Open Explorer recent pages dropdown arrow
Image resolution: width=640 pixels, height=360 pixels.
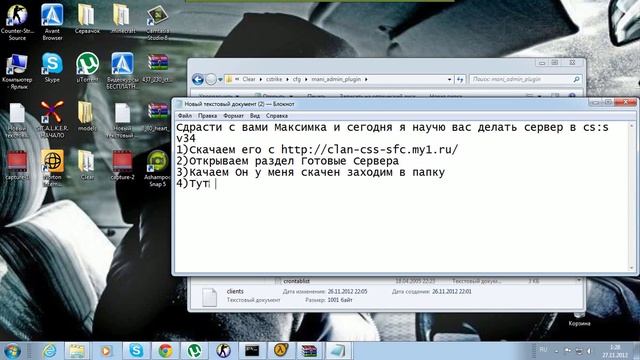coord(220,80)
